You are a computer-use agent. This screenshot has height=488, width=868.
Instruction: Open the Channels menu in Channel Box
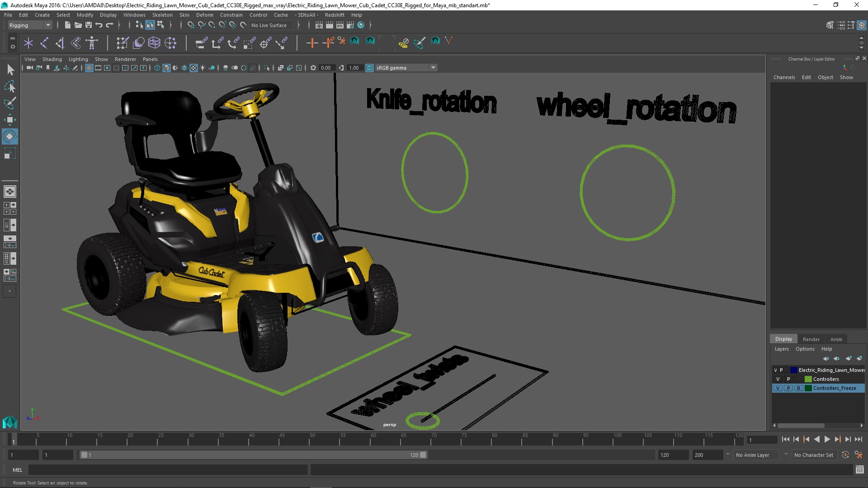click(x=784, y=77)
